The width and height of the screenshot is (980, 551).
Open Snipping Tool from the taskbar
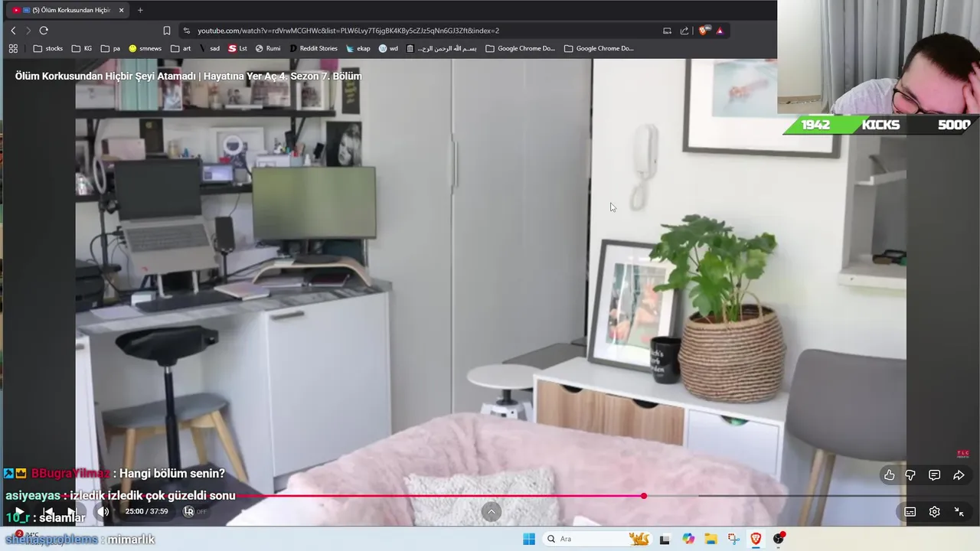point(733,539)
